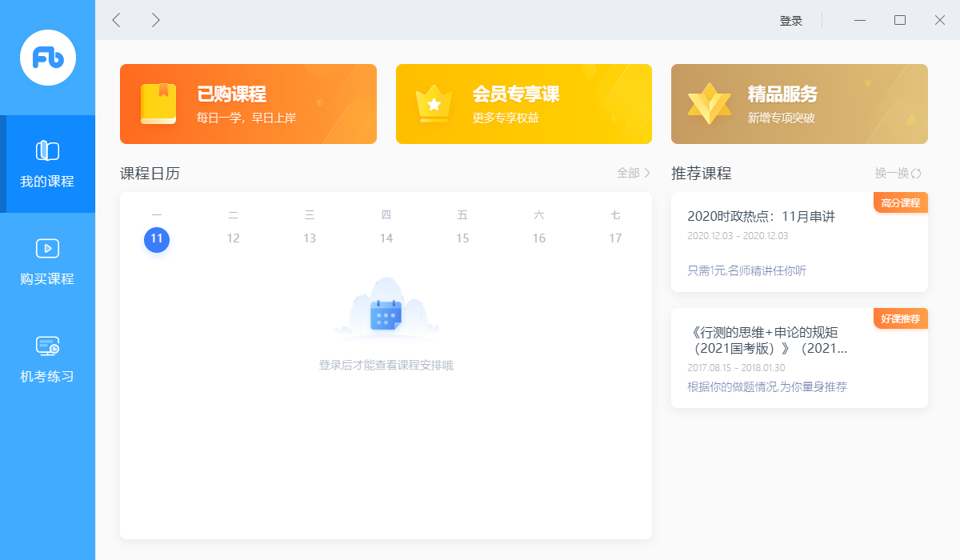Select Wednesday the 13th on the calendar

click(x=309, y=238)
